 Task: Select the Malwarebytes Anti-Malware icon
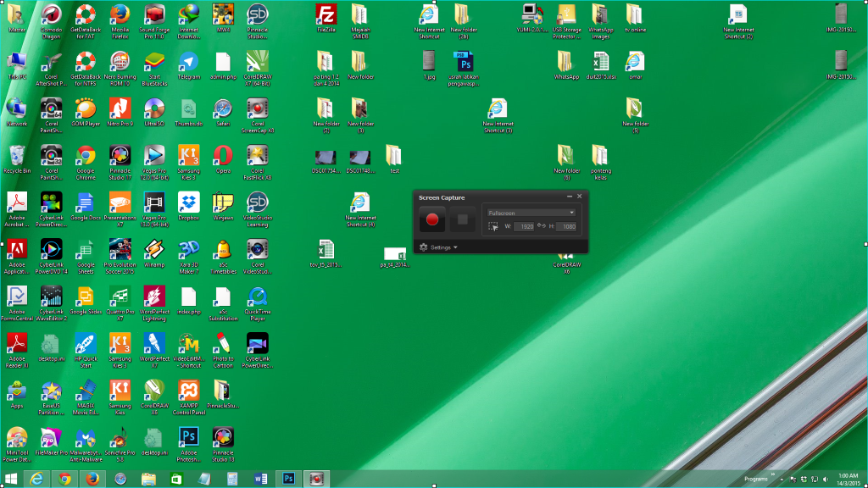point(86,444)
